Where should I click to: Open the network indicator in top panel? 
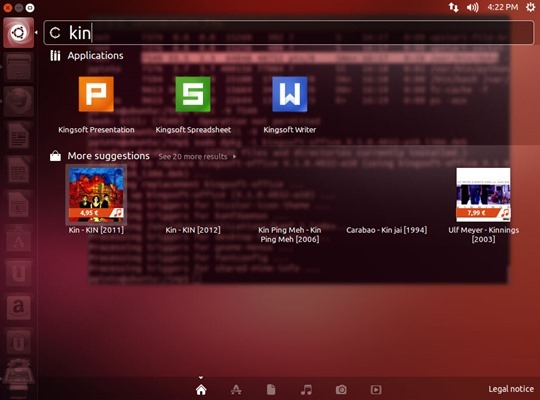[454, 7]
